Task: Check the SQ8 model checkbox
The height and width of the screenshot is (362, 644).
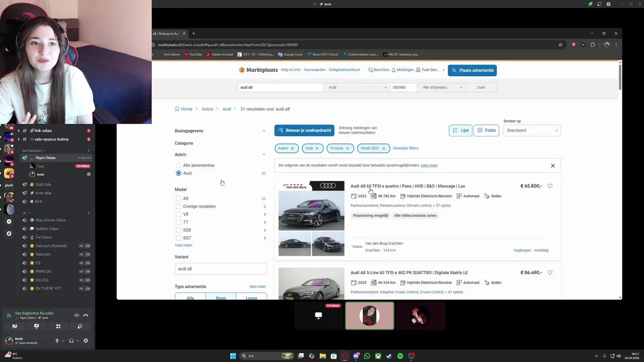Action: point(178,230)
